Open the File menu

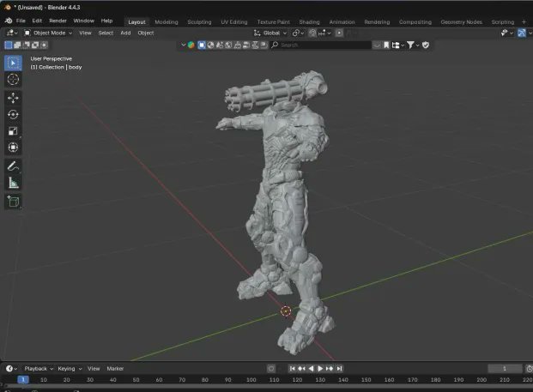point(21,21)
